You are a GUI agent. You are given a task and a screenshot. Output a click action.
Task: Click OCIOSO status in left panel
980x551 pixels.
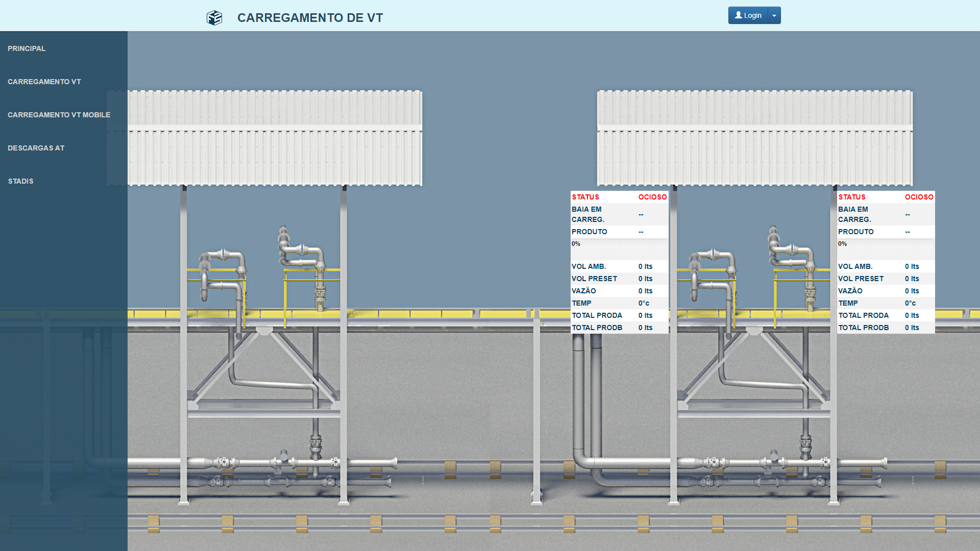tap(652, 197)
